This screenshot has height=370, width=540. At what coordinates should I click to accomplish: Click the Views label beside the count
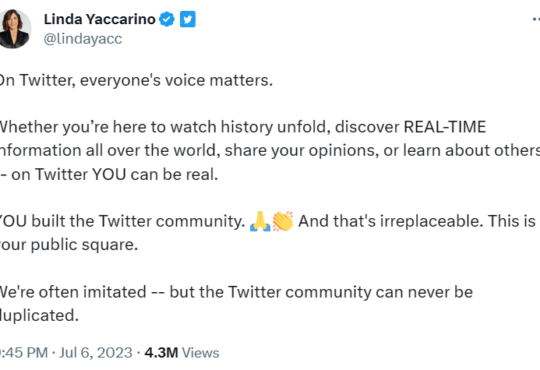click(200, 353)
